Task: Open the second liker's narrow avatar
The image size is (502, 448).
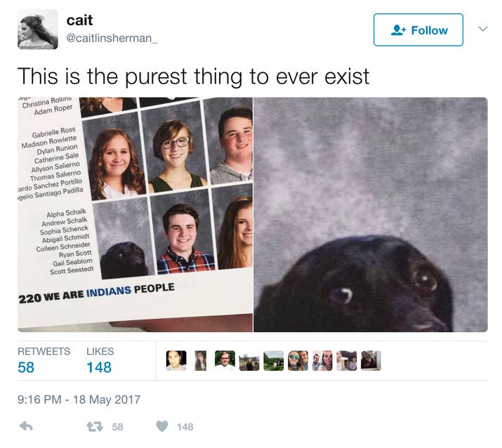Action: pyautogui.click(x=200, y=361)
